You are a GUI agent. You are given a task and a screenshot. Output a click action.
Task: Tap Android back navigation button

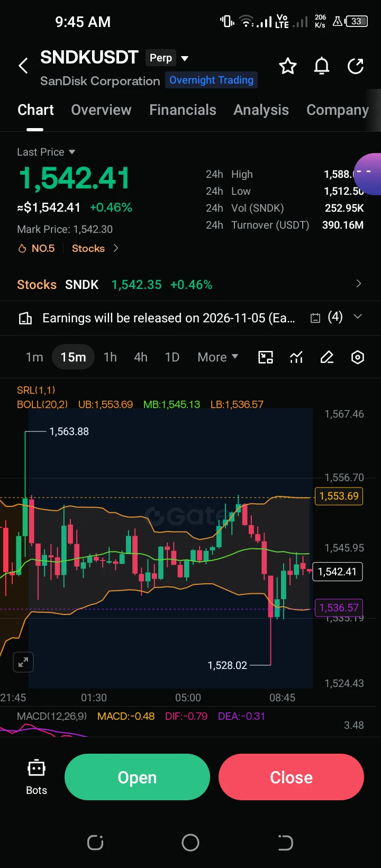tap(285, 842)
